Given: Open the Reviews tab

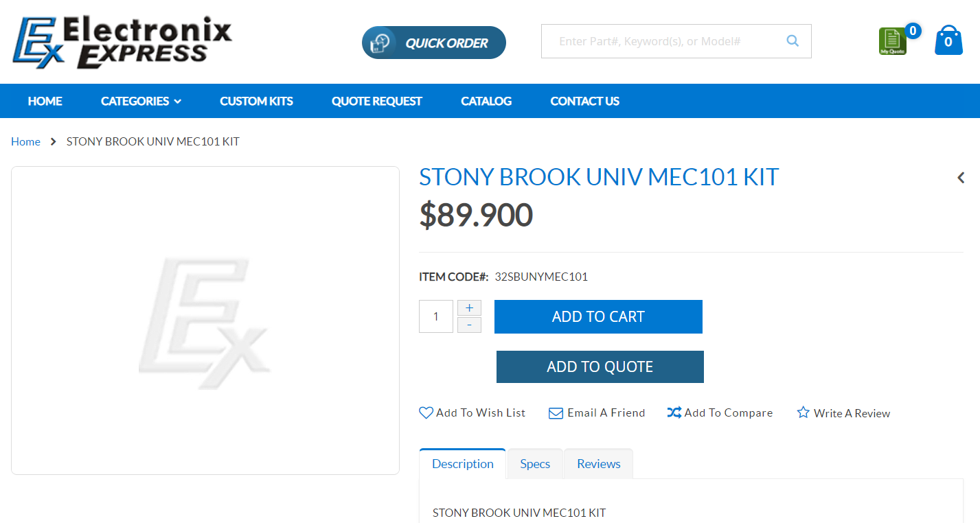Looking at the screenshot, I should tap(598, 464).
